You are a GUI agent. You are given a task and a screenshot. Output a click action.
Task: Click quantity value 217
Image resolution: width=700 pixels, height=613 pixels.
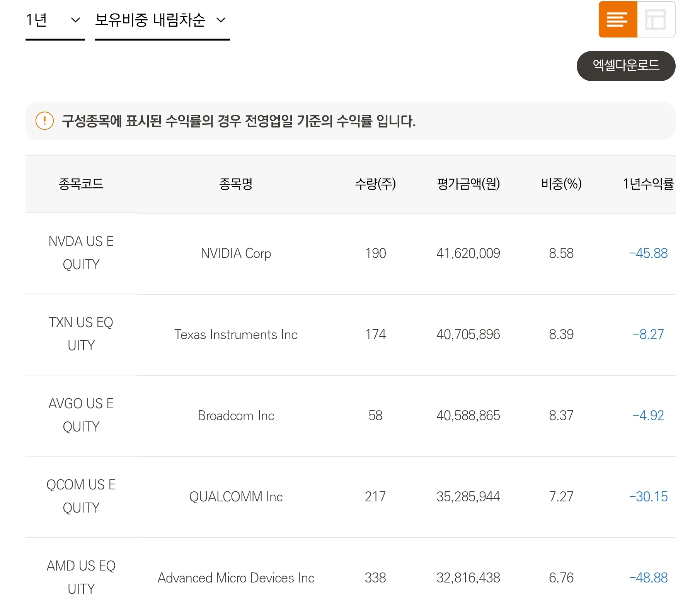click(x=375, y=497)
